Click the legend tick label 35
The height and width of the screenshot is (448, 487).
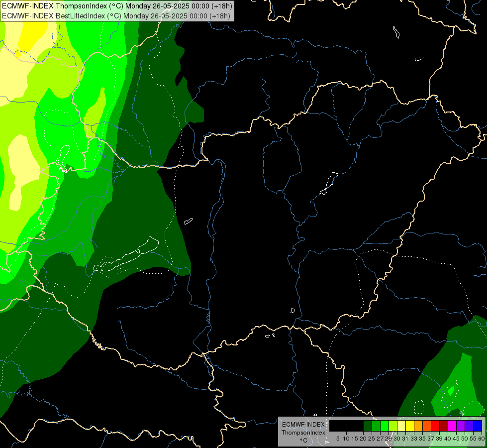click(422, 439)
